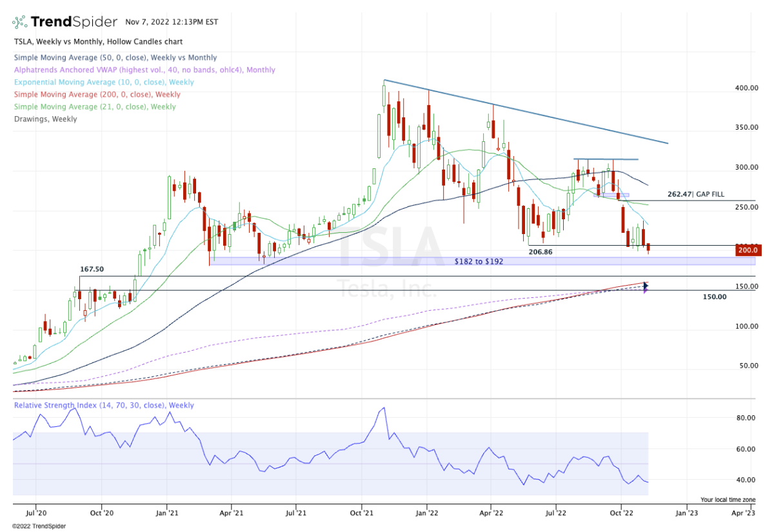Open the Alphatrends Anchored VWAP indicator settings
This screenshot has width=774, height=532.
point(144,70)
